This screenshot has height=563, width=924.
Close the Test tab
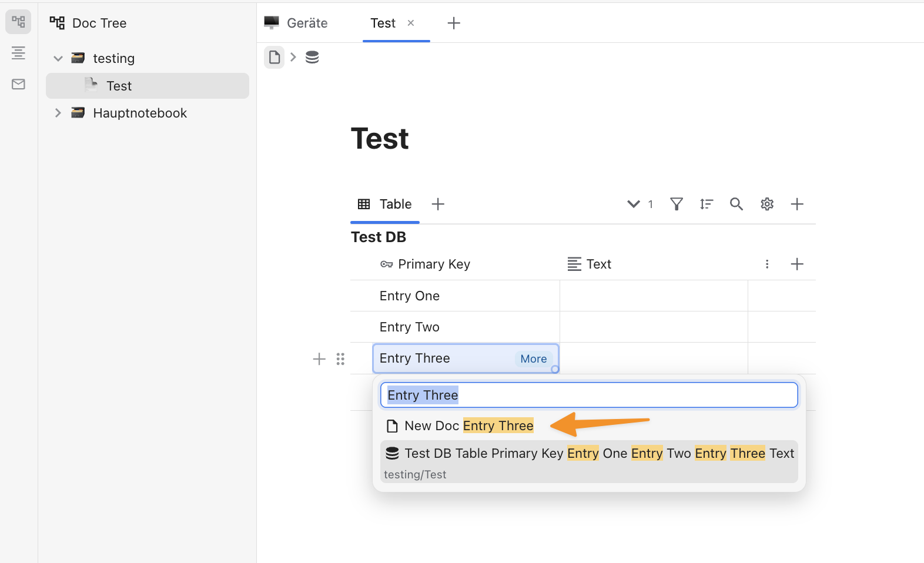pyautogui.click(x=411, y=23)
